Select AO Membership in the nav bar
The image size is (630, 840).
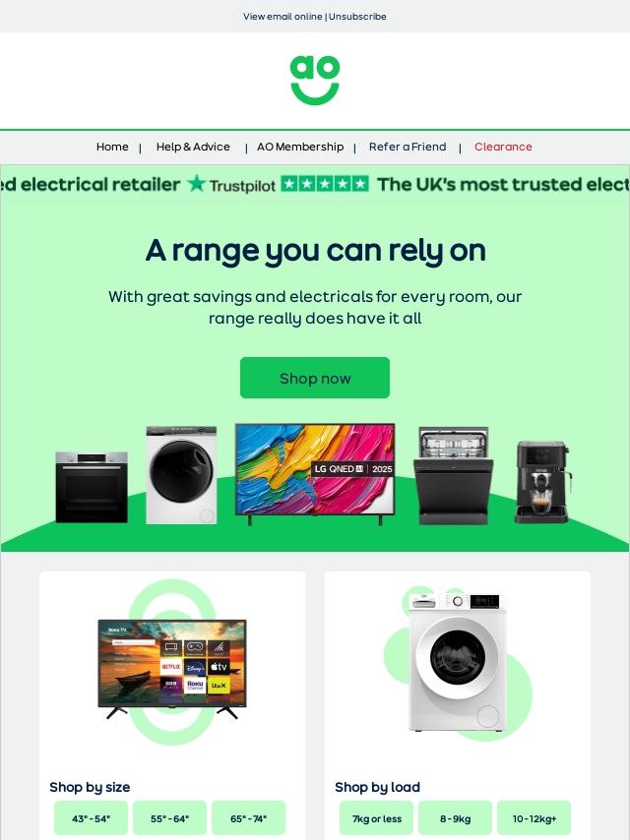(x=300, y=147)
